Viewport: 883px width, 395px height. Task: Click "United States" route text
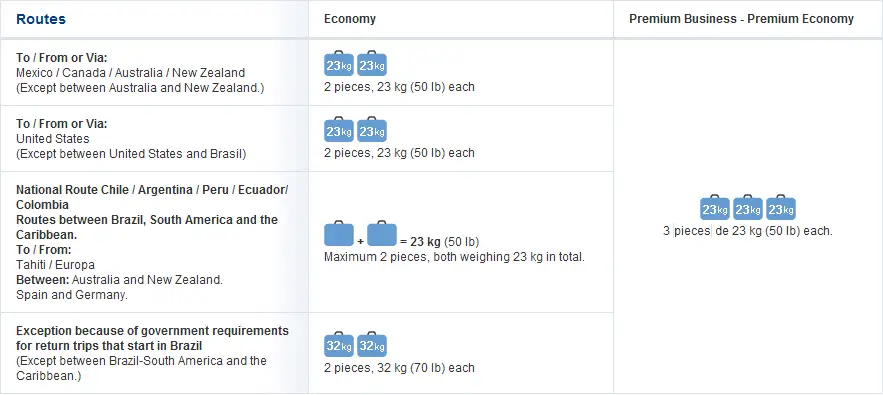[52, 139]
